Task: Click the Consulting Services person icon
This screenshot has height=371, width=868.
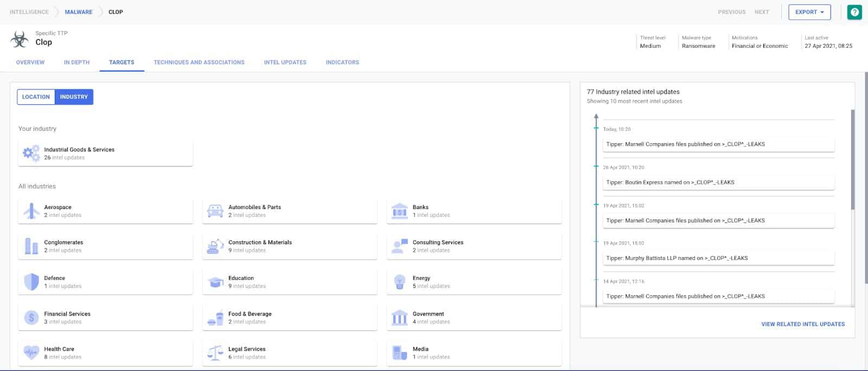Action: 400,246
